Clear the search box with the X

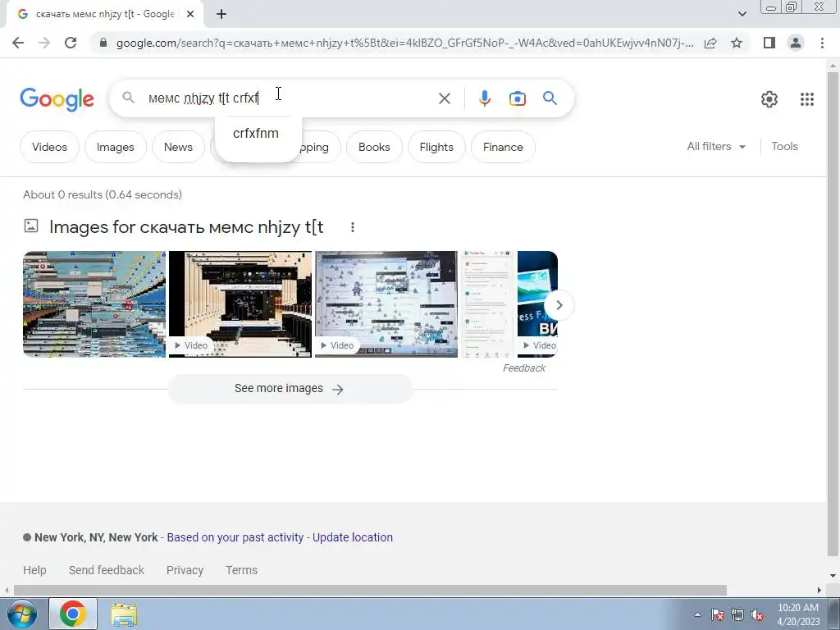(444, 98)
